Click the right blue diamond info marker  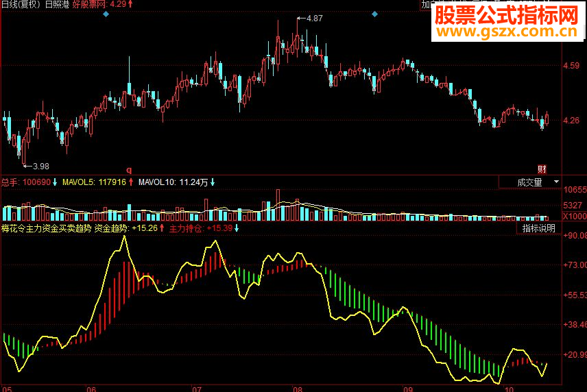tap(374, 14)
